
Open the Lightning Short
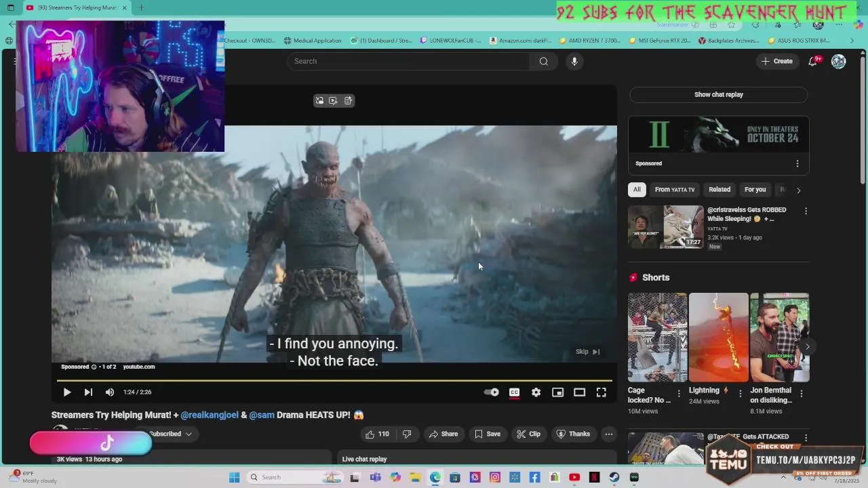point(718,338)
